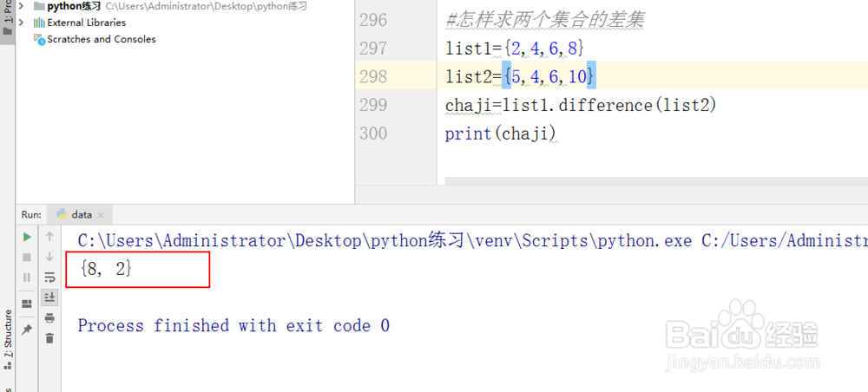The width and height of the screenshot is (868, 392).
Task: Click the set literal {5,4,6,10}
Action: point(549,77)
